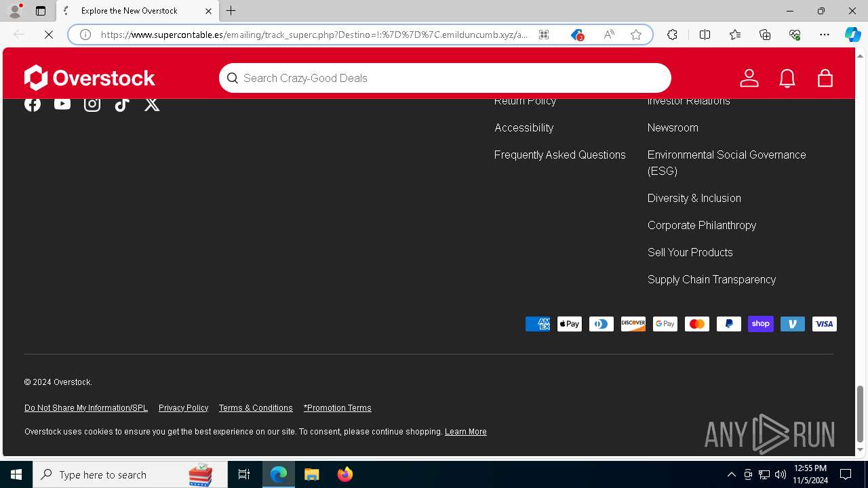Click the Diners Club payment icon
The height and width of the screenshot is (488, 868).
pyautogui.click(x=601, y=324)
